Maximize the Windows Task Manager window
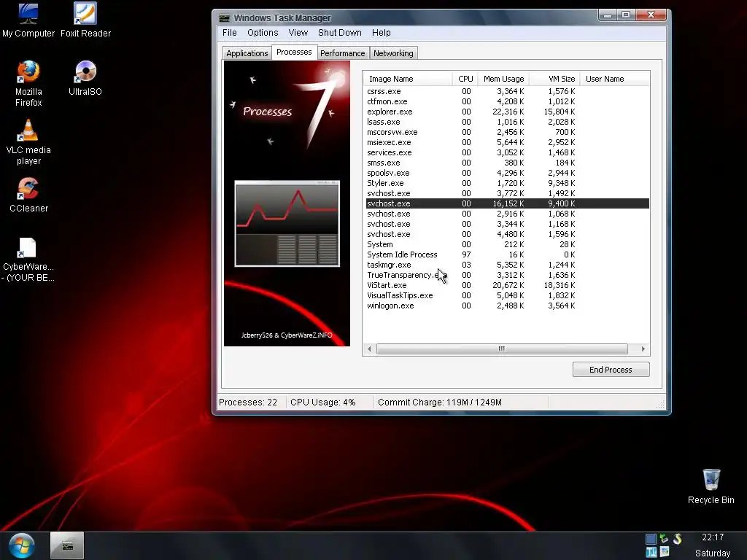Image resolution: width=747 pixels, height=560 pixels. [x=626, y=15]
